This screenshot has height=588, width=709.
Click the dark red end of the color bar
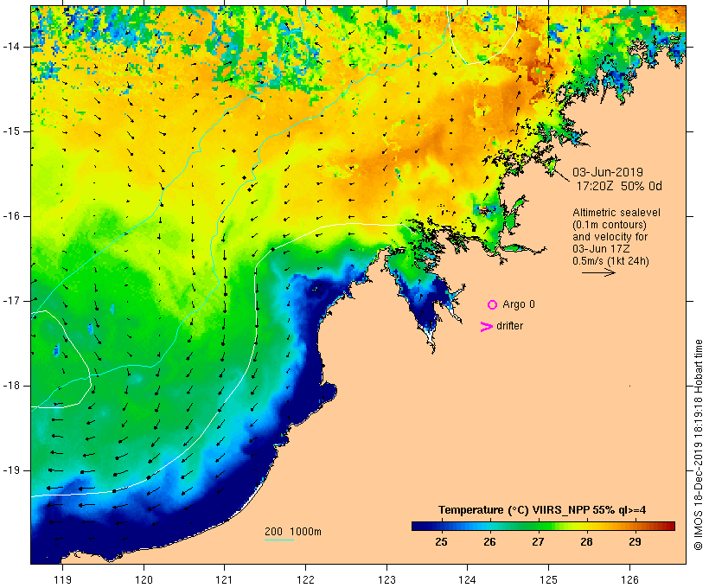(671, 526)
